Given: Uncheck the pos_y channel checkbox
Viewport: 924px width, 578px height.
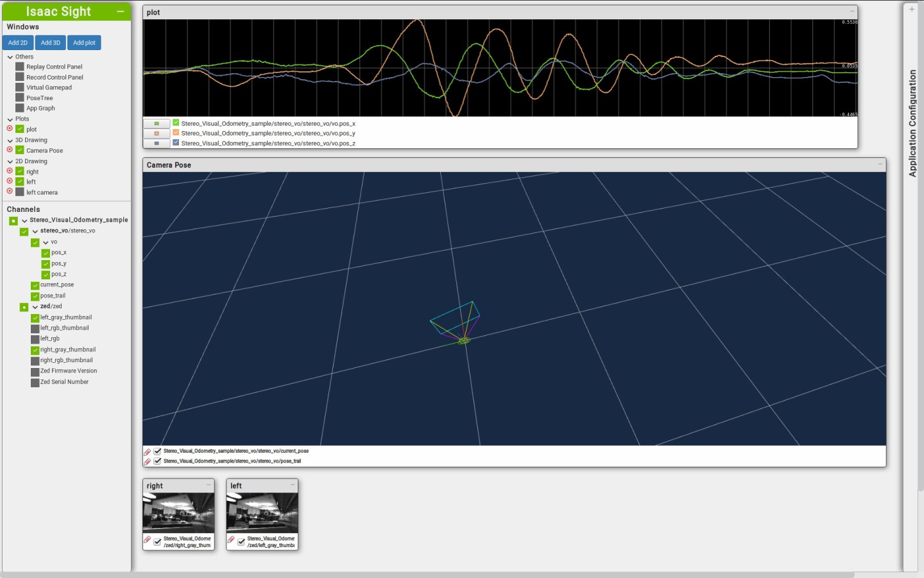Looking at the screenshot, I should click(x=46, y=264).
